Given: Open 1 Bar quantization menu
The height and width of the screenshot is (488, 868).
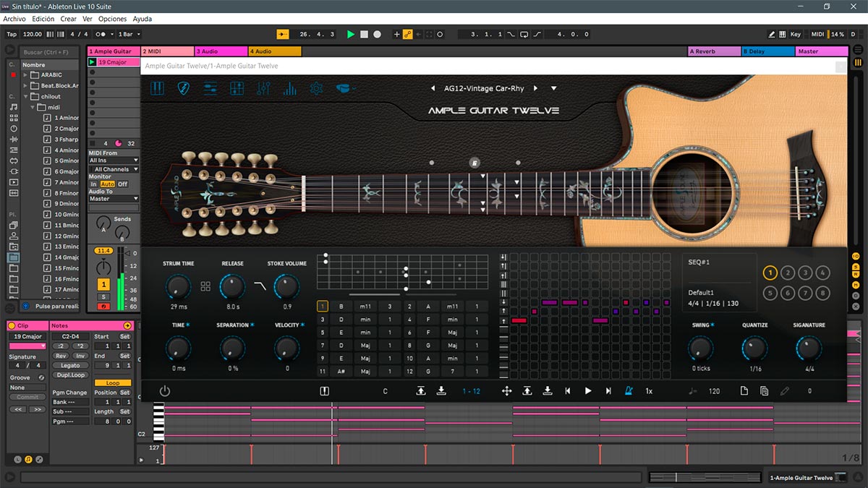Looking at the screenshot, I should 129,34.
